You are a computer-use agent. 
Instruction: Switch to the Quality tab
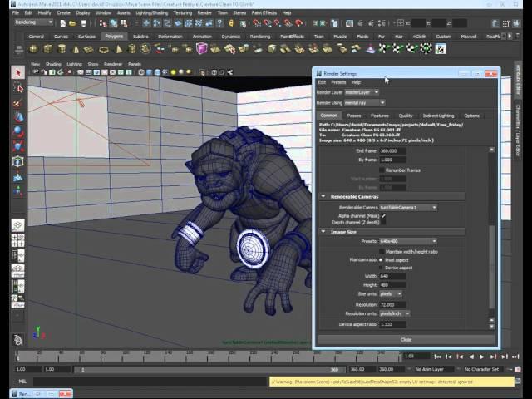pyautogui.click(x=406, y=116)
